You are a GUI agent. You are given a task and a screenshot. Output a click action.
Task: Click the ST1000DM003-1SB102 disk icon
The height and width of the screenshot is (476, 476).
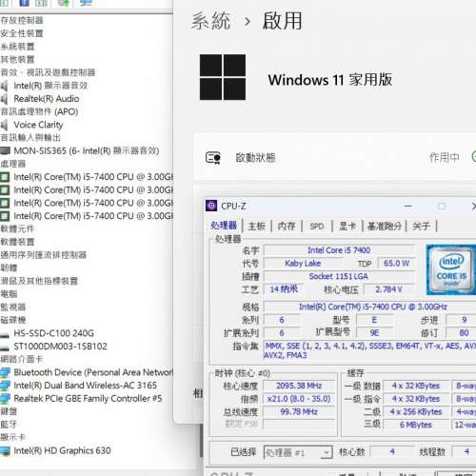[x=5, y=347]
